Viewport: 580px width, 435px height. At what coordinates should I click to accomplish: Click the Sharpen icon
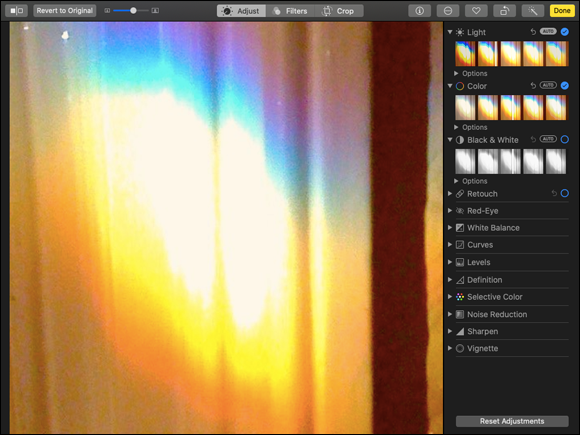click(460, 331)
